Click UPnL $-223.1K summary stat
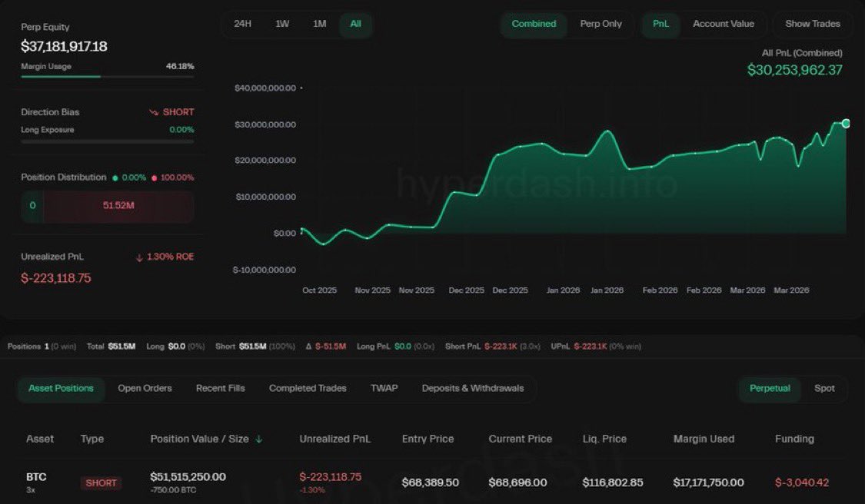 coord(596,346)
